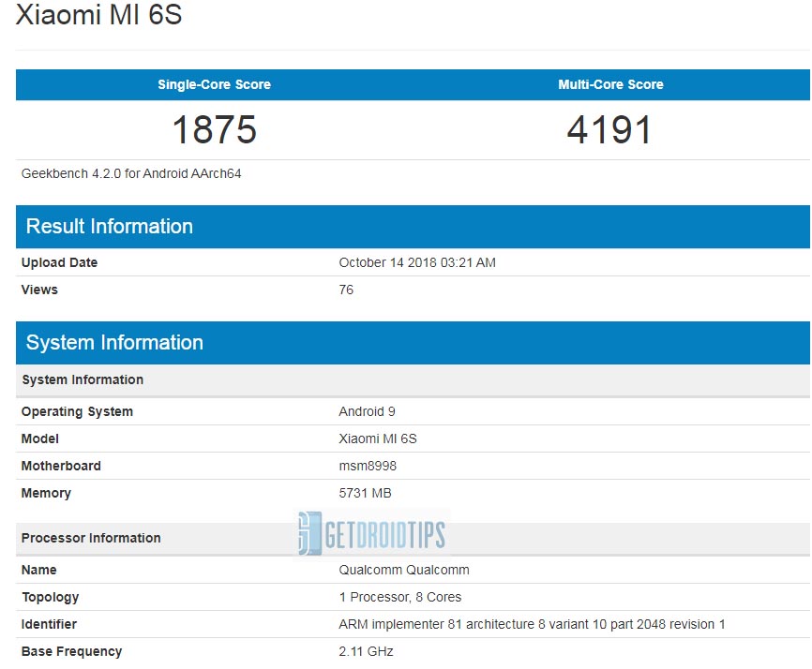Screen dimensions: 812x669
Task: Click the "2.11 GHz" frequency value
Action: pyautogui.click(x=366, y=651)
